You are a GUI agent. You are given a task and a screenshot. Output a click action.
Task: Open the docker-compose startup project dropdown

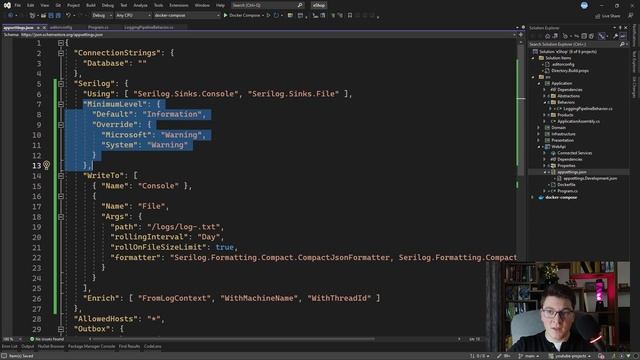coord(186,16)
